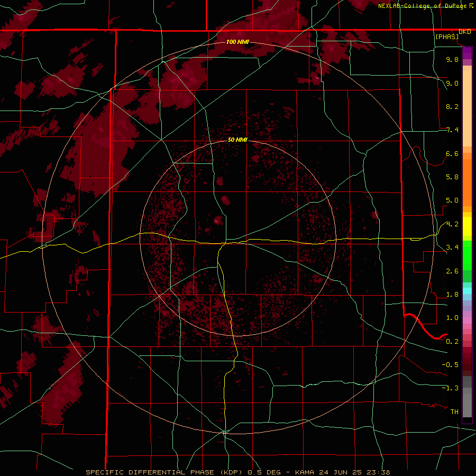
Task: Click the 9.0 value on color scale
Action: click(x=452, y=83)
